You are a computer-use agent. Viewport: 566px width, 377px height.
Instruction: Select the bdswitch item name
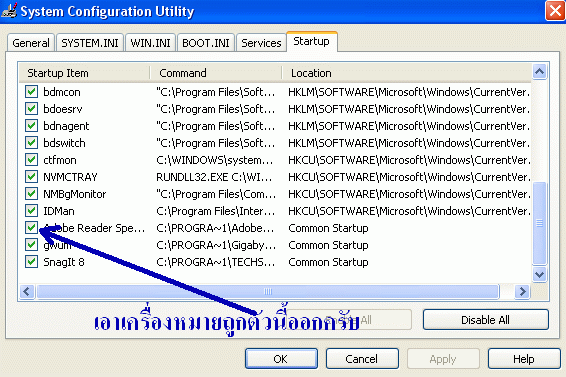[64, 143]
